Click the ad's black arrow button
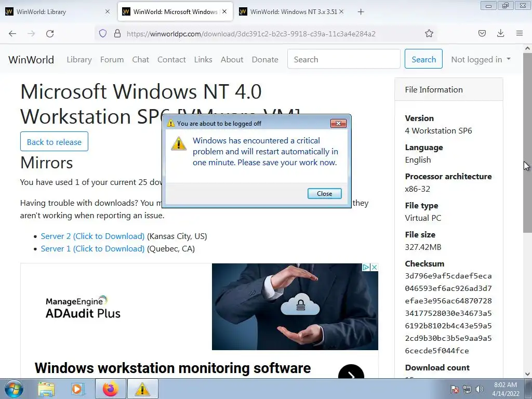Image resolution: width=532 pixels, height=399 pixels. [351, 371]
